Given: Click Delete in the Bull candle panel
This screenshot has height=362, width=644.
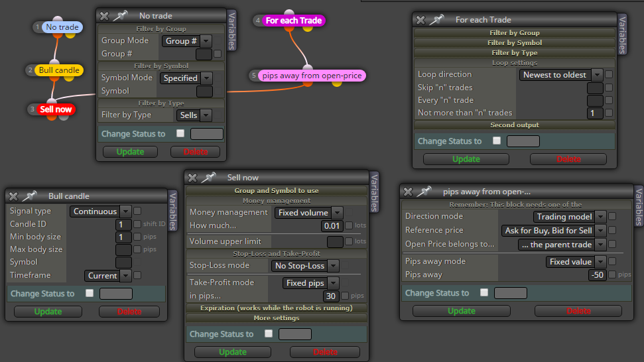Looking at the screenshot, I should coord(129,312).
